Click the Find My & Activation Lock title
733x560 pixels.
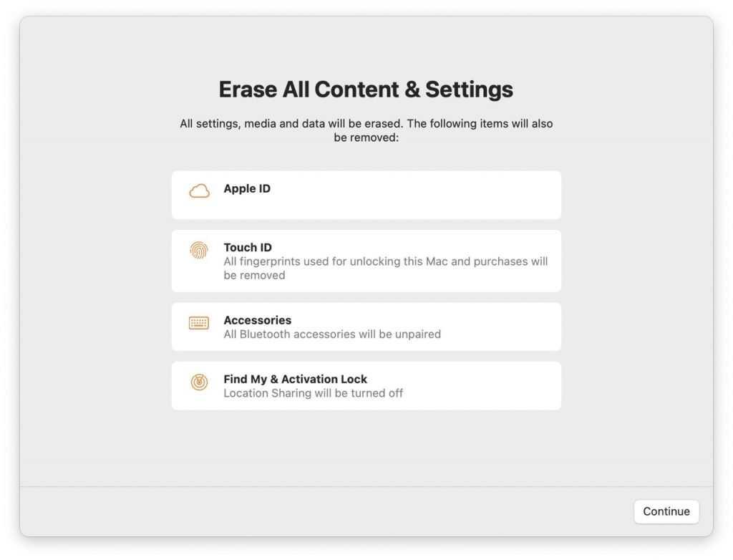pos(295,379)
